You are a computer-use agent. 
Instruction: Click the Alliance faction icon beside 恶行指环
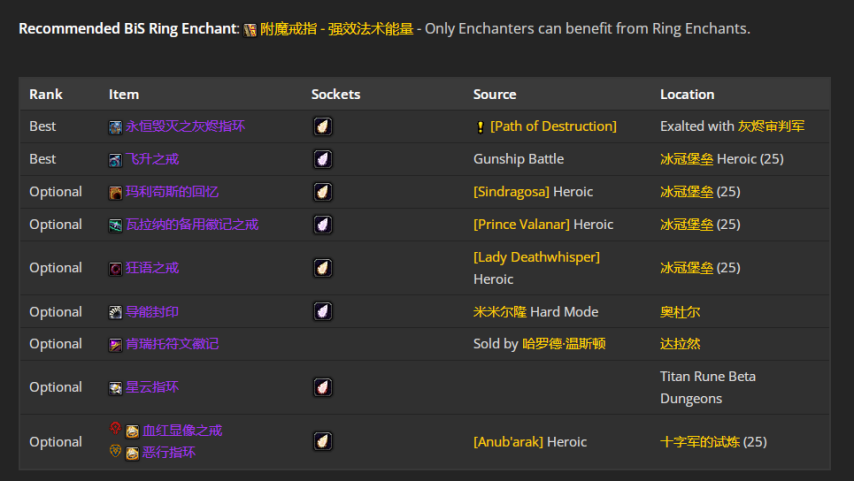[x=115, y=452]
